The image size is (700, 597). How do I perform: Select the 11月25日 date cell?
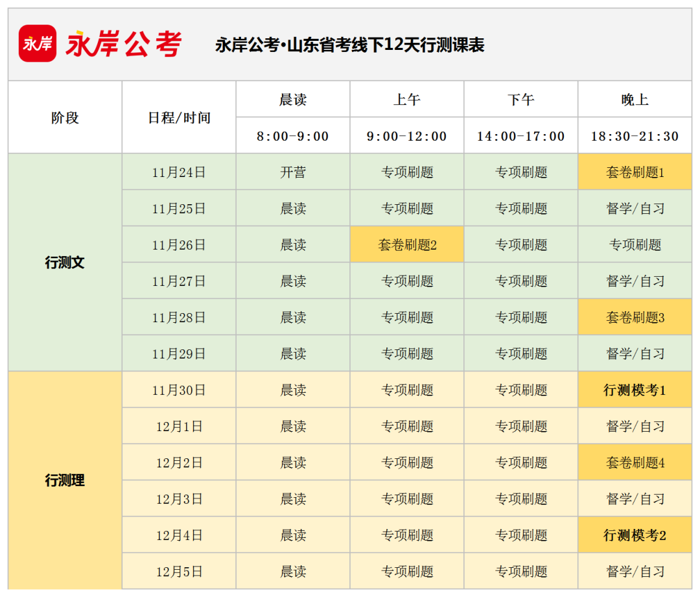[x=179, y=208]
